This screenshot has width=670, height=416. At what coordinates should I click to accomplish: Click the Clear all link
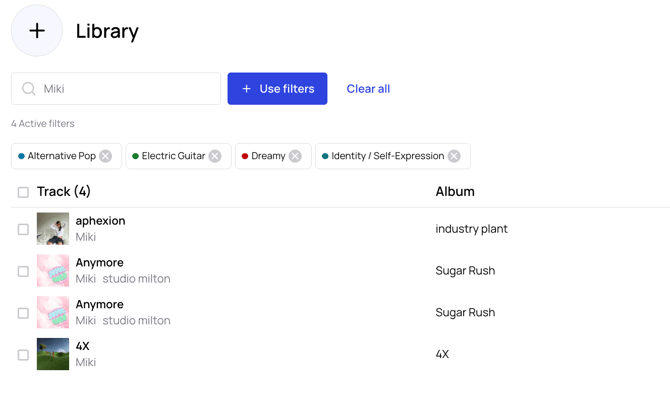pyautogui.click(x=368, y=89)
